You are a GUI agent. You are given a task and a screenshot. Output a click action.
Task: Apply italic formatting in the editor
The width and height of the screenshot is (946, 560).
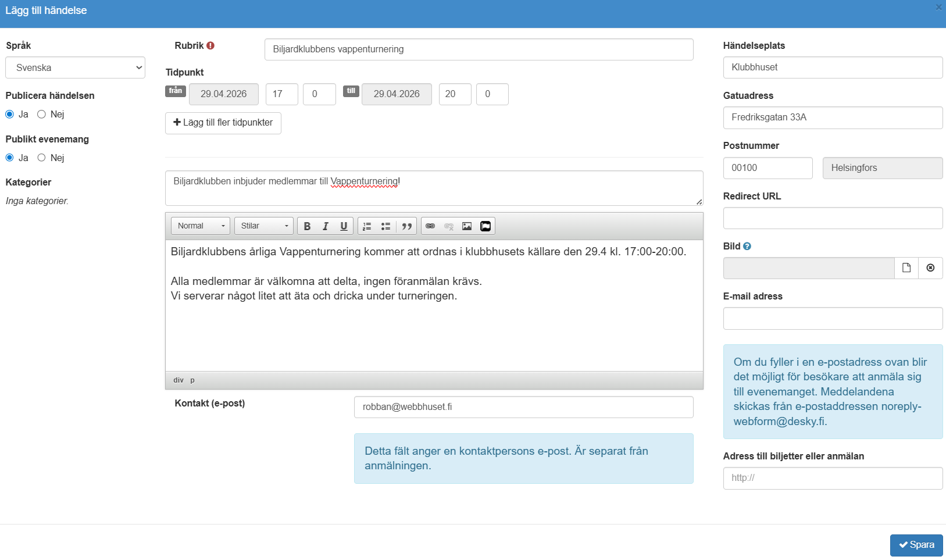pos(326,226)
